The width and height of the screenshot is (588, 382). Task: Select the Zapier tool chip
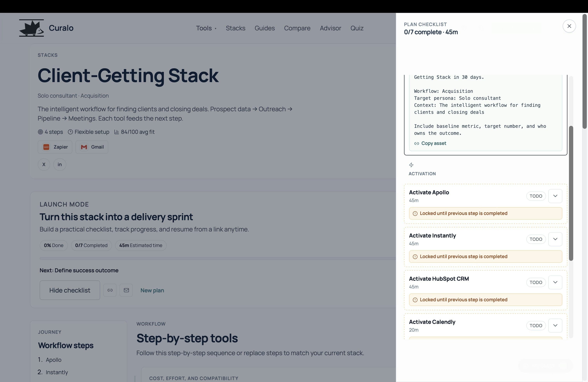click(55, 147)
